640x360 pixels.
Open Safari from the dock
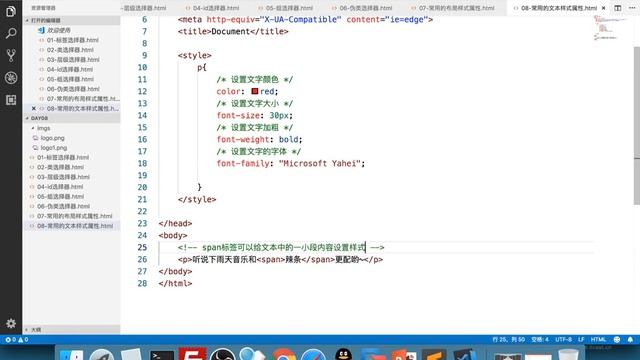[x=313, y=355]
